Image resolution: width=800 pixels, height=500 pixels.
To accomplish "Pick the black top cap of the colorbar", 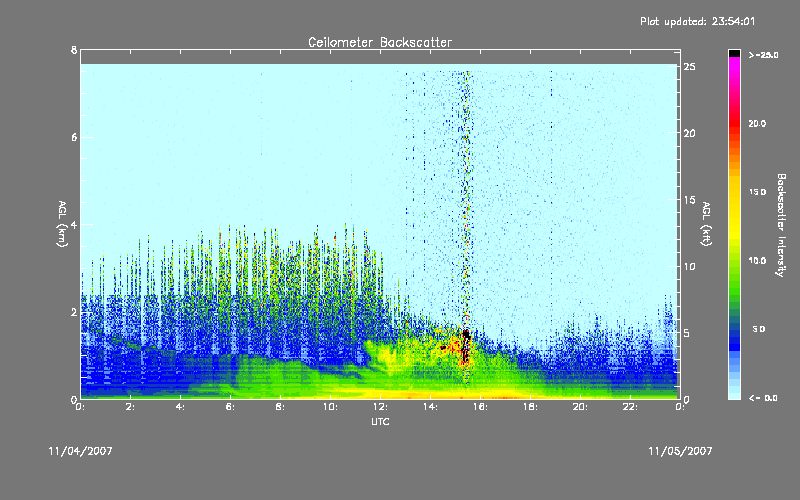I will tap(734, 53).
